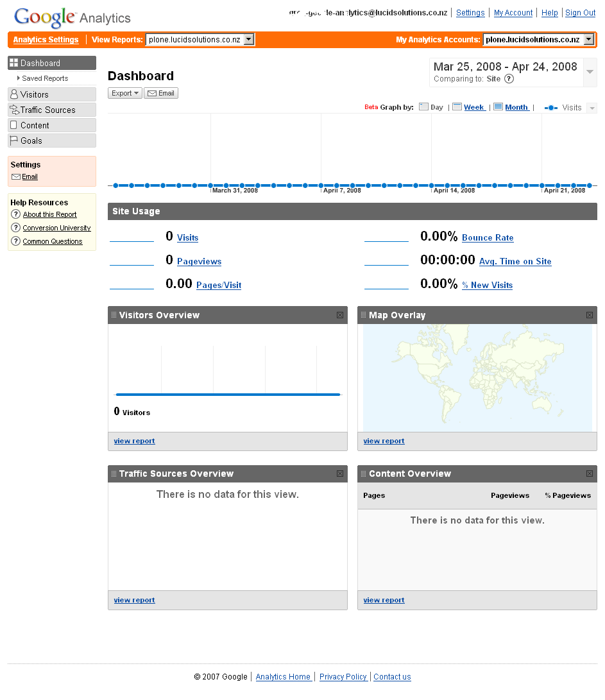Click the Email link under Settings
The height and width of the screenshot is (700, 605).
pos(30,177)
